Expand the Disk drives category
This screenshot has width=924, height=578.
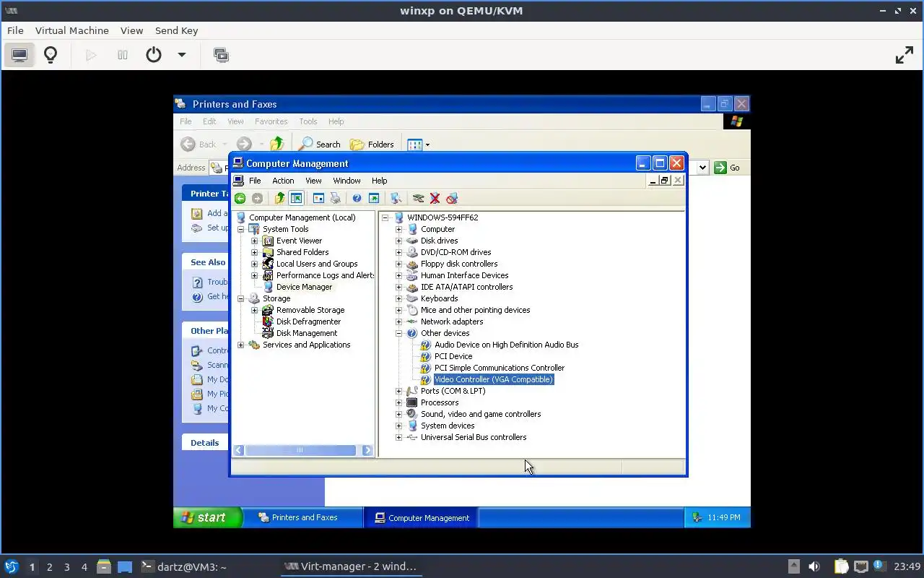click(x=398, y=241)
